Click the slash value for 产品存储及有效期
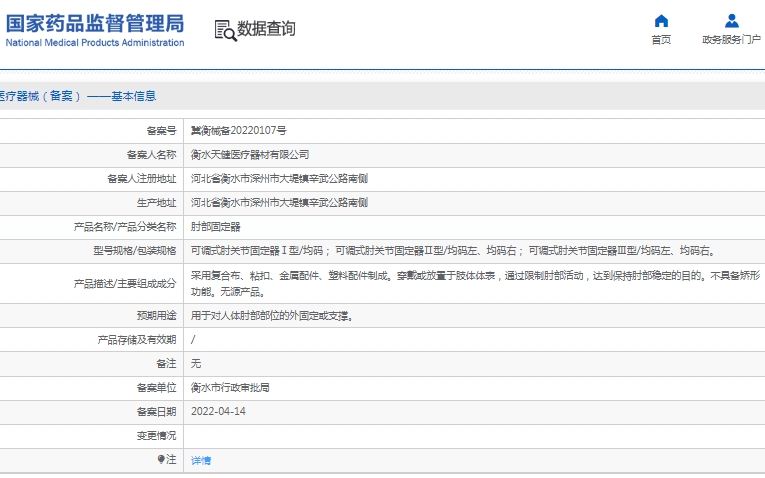 (x=193, y=339)
